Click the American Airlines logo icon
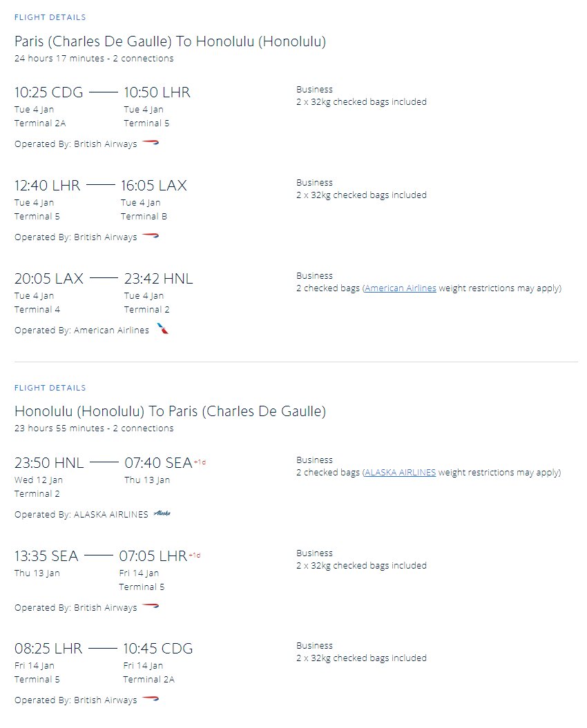 [x=162, y=328]
